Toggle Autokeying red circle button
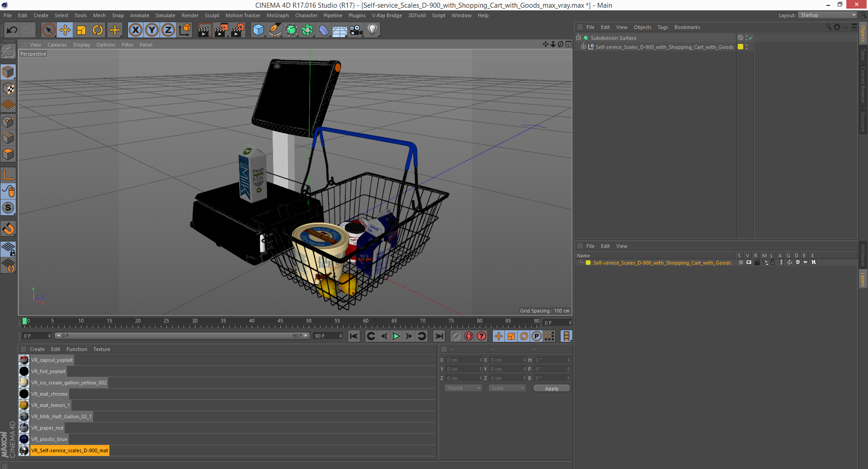This screenshot has width=868, height=469. [x=469, y=336]
